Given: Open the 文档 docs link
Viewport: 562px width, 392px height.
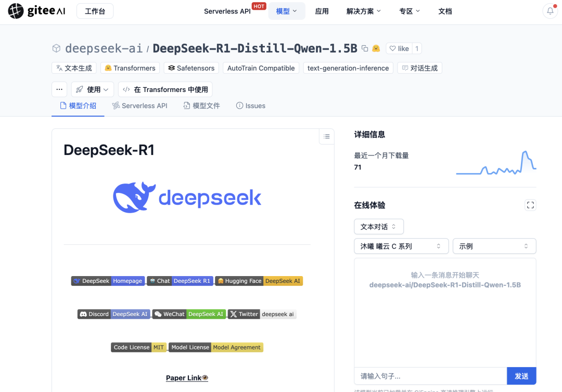Looking at the screenshot, I should pyautogui.click(x=445, y=11).
